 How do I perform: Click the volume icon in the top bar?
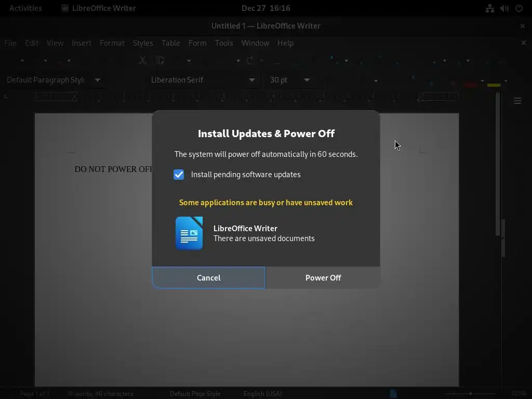click(504, 8)
